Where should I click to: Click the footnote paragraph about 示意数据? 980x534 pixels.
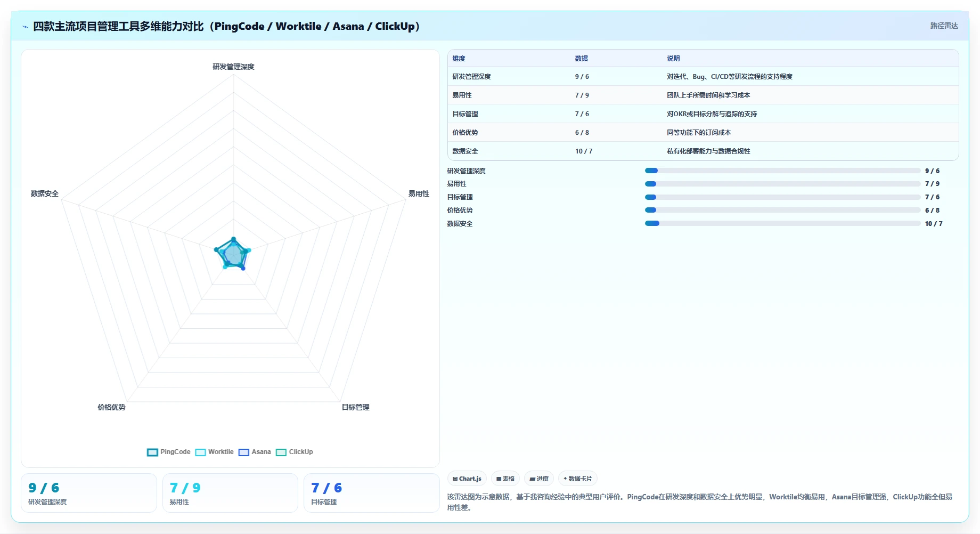point(700,502)
